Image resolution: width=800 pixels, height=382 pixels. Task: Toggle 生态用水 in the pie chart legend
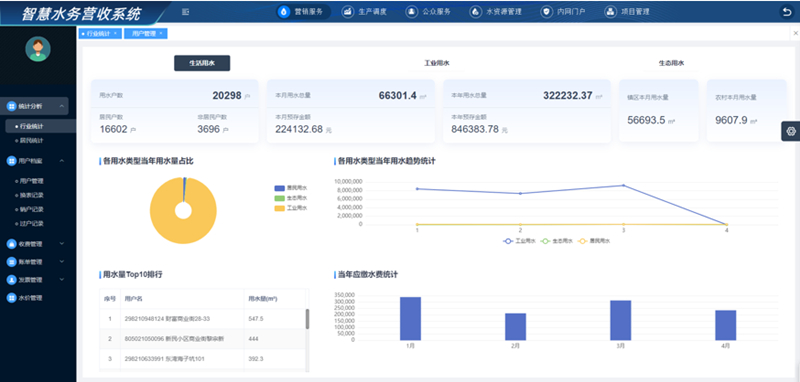(291, 198)
